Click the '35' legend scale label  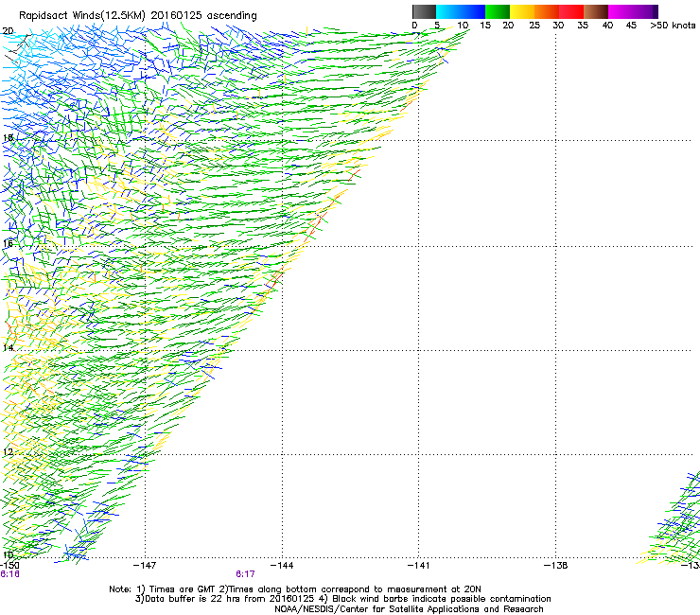point(583,26)
